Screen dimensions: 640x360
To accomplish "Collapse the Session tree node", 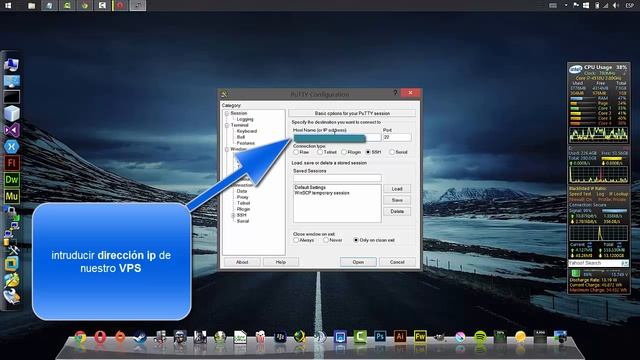I will tap(227, 113).
